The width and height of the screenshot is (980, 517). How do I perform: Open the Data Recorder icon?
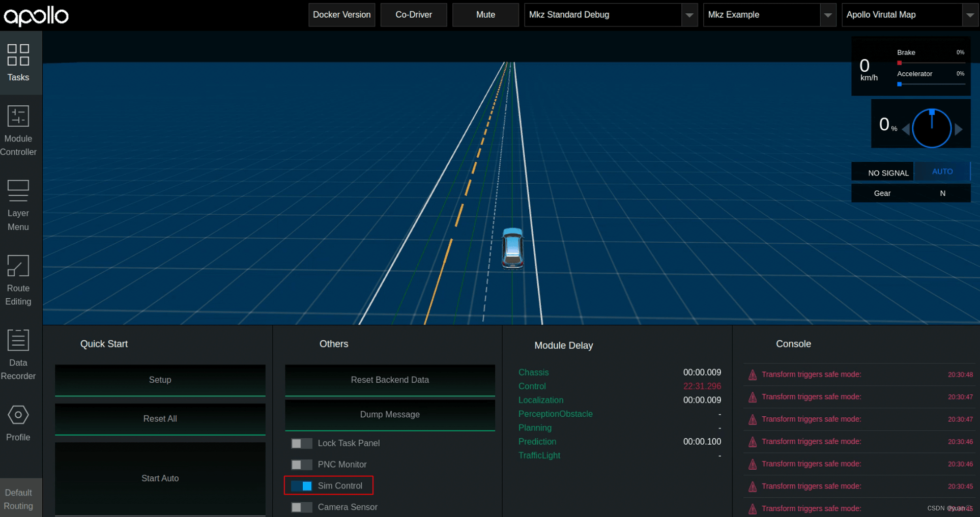coord(18,340)
